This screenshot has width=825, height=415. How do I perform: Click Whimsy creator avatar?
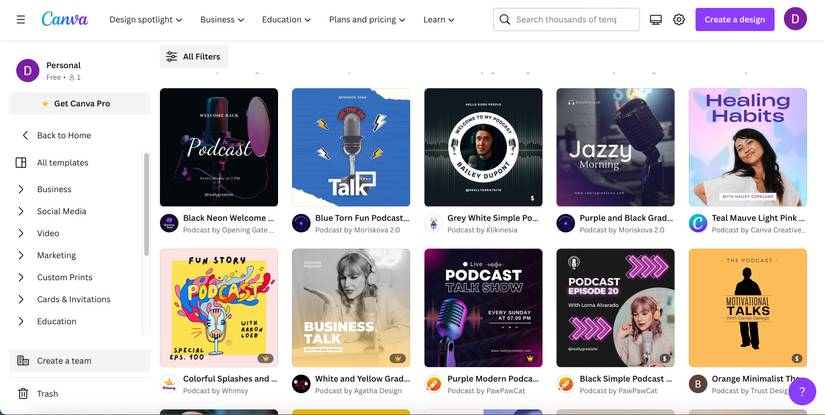(x=169, y=384)
